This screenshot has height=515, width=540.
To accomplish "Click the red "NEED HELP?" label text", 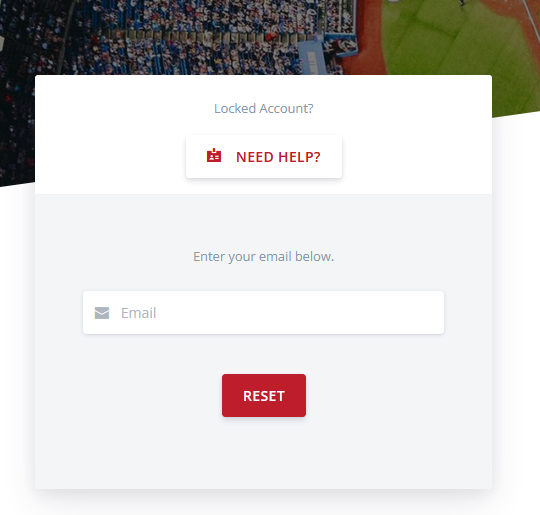I will (x=278, y=157).
